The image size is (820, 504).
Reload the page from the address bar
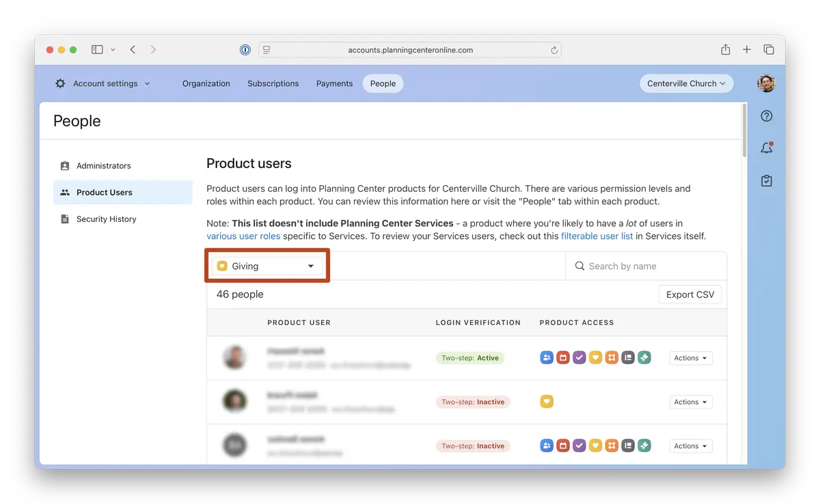(554, 50)
